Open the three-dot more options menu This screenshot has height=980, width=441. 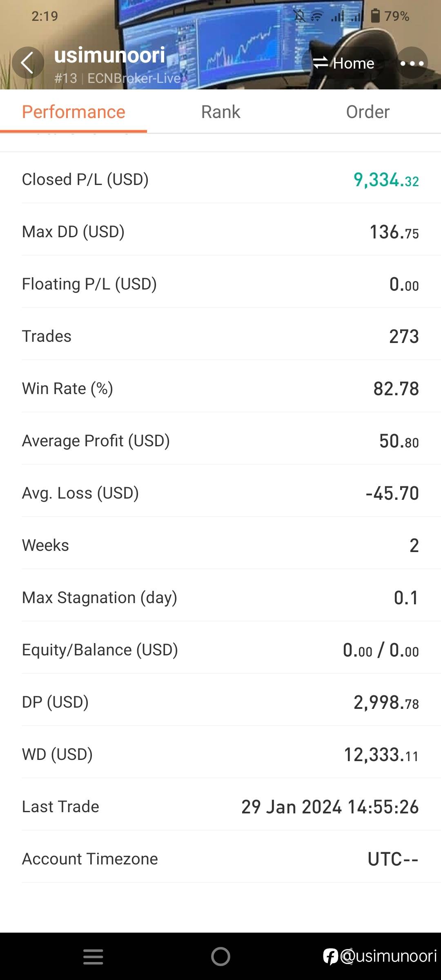[412, 63]
